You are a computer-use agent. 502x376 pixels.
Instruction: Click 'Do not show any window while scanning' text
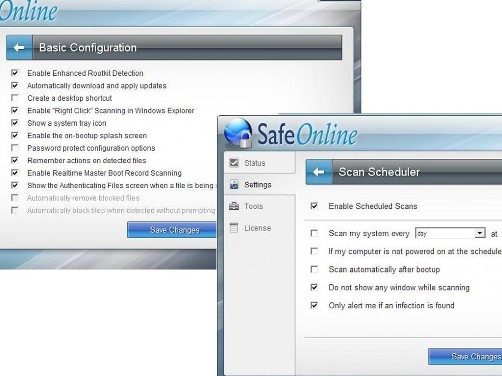click(399, 287)
